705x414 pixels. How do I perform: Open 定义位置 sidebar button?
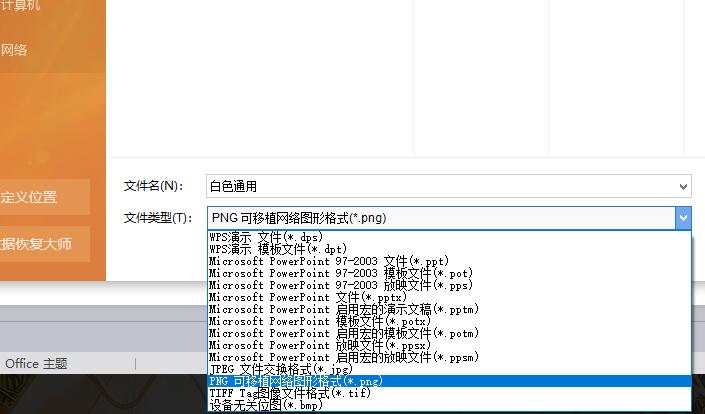point(44,197)
